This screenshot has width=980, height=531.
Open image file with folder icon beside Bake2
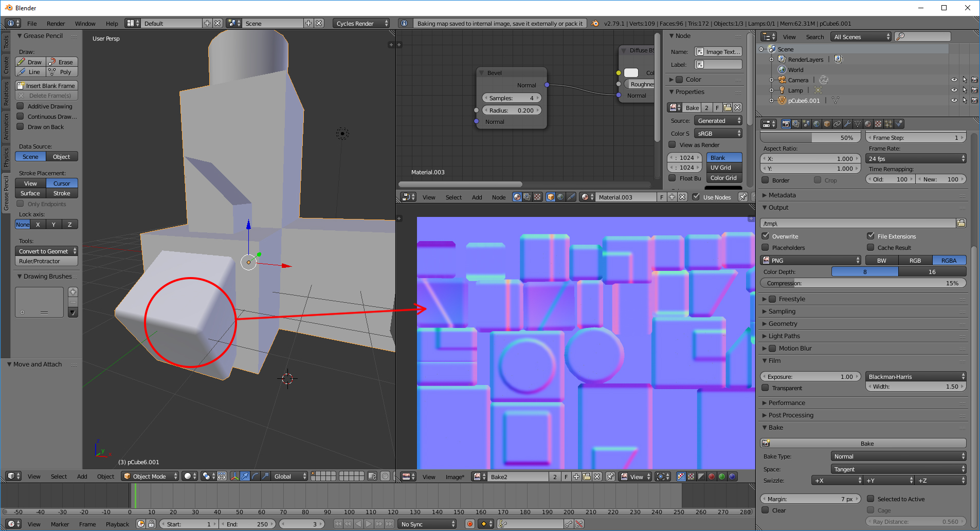click(587, 477)
